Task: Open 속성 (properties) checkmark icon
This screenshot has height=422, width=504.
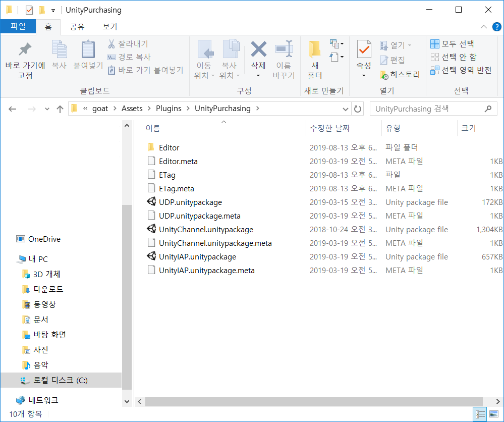Action: pyautogui.click(x=364, y=49)
